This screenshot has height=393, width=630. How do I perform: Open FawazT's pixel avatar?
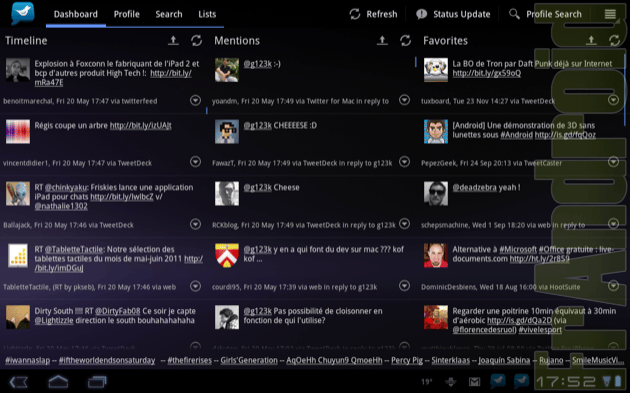coord(227,131)
